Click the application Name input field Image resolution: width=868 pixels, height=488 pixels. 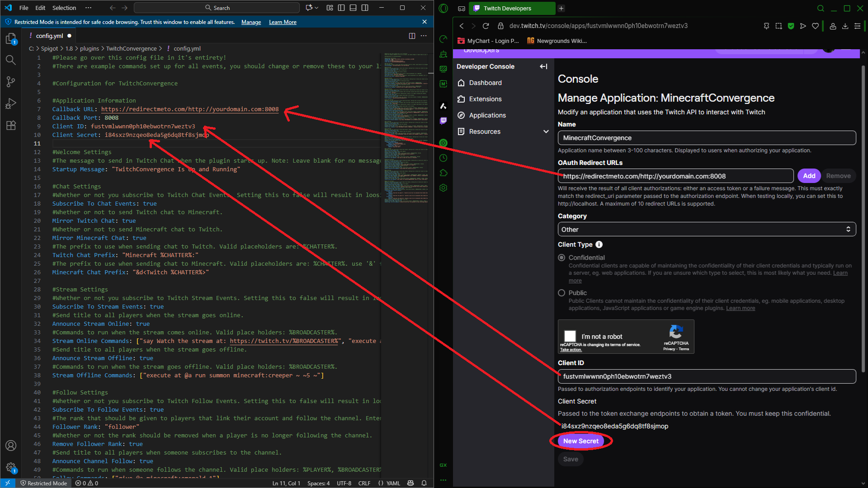pyautogui.click(x=707, y=138)
